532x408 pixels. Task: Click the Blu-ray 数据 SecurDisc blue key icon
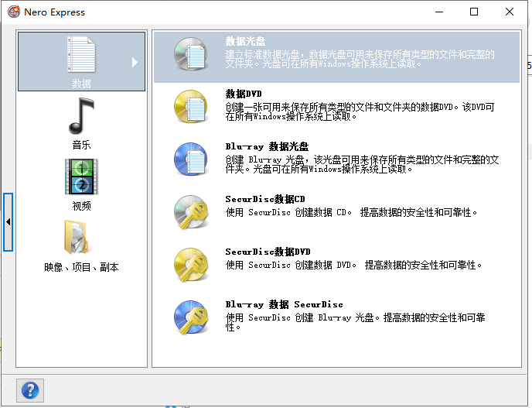191,317
